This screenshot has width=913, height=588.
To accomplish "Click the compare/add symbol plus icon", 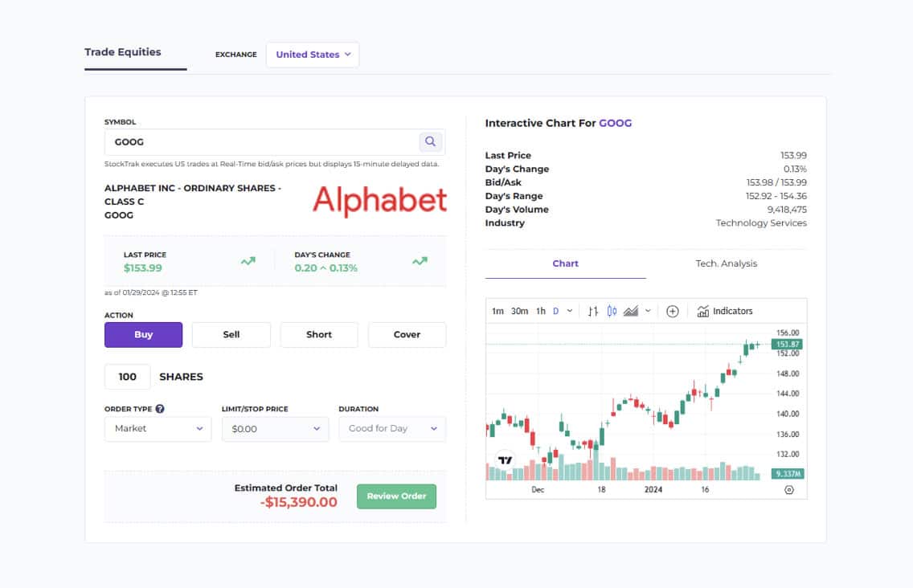I will tap(673, 312).
